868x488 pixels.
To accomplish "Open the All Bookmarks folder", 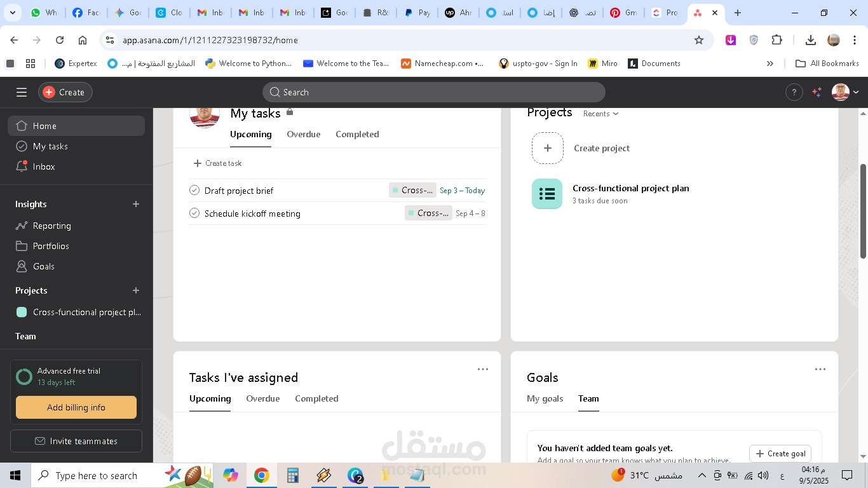I will pyautogui.click(x=827, y=64).
